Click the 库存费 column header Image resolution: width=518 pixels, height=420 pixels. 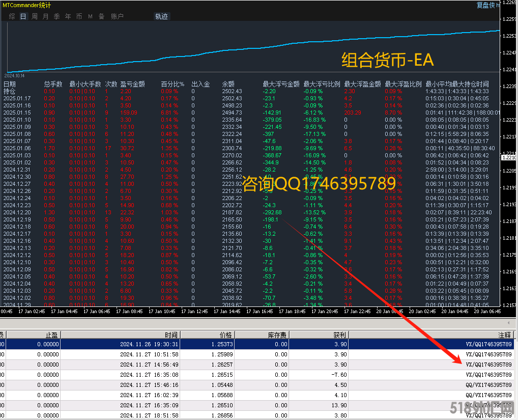point(262,335)
